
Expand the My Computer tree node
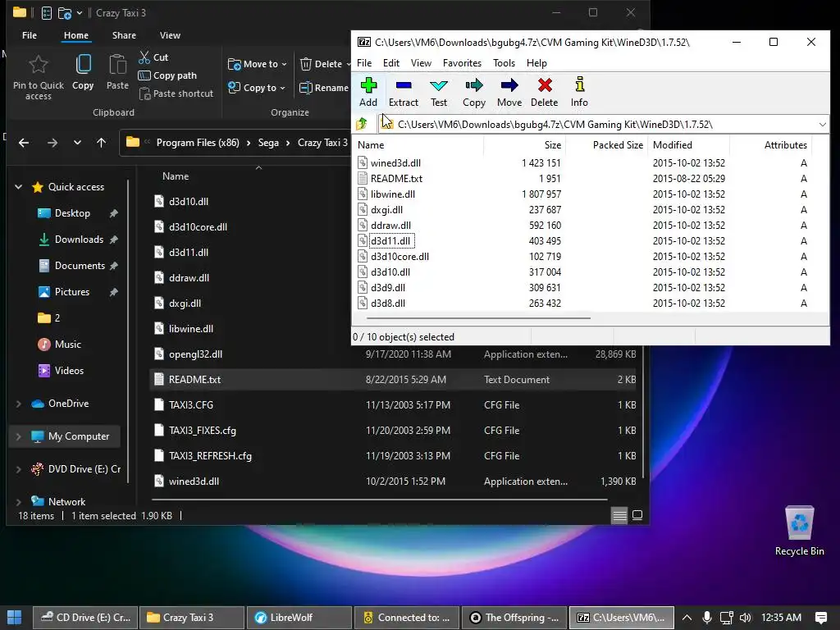[18, 436]
